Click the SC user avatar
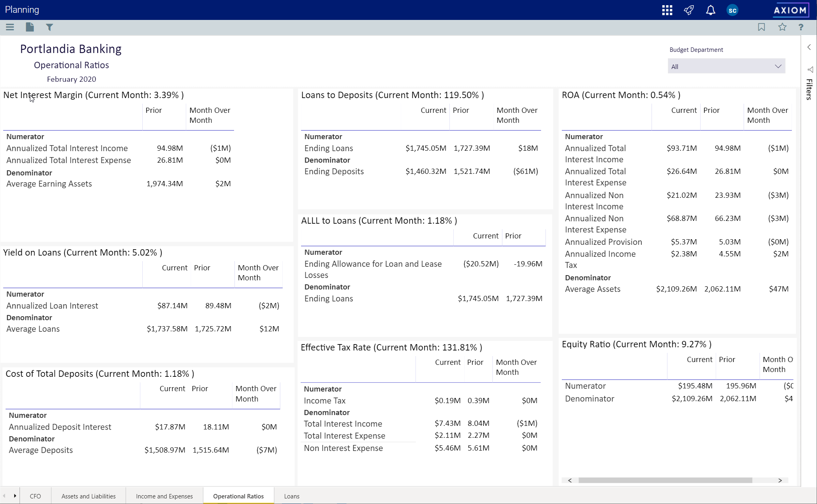 coord(732,10)
